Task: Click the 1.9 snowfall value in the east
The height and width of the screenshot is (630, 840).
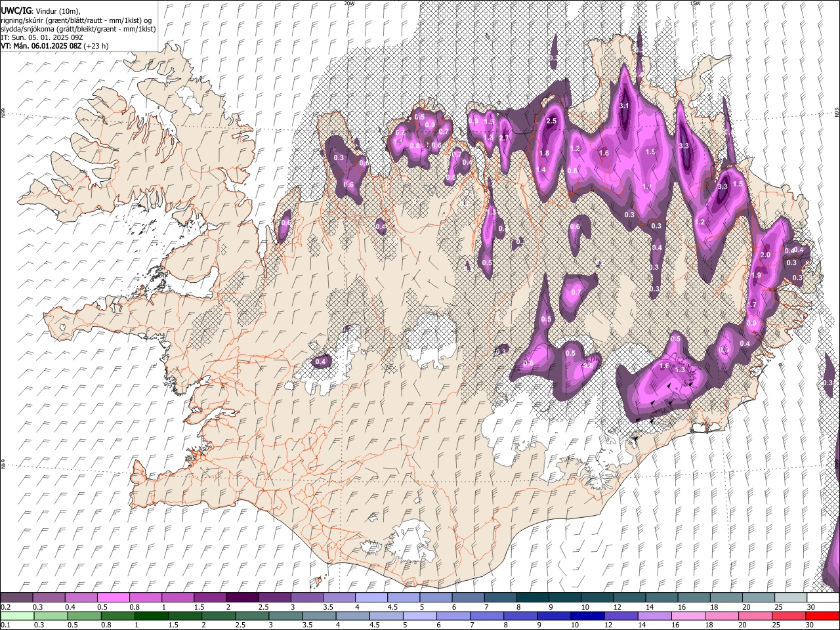Action: [x=756, y=276]
